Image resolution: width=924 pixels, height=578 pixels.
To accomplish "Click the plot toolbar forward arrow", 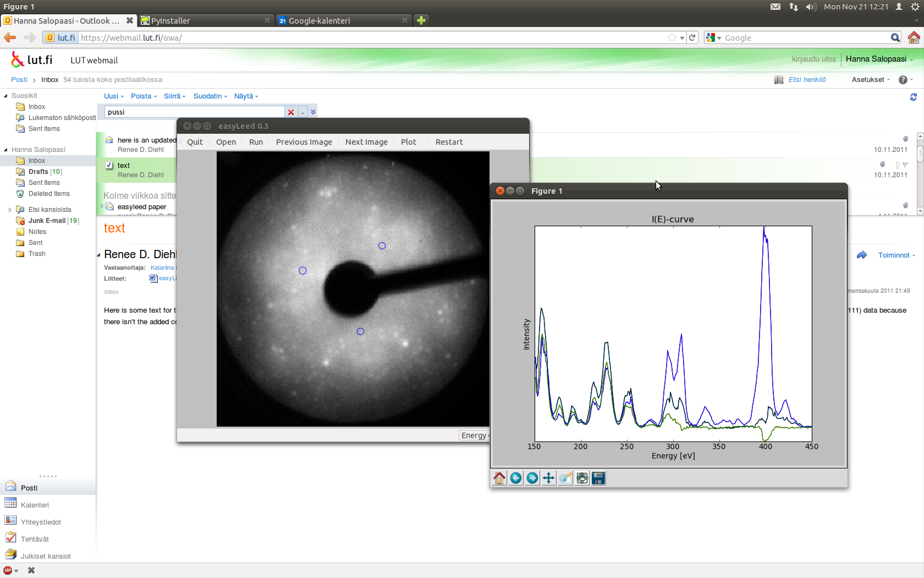I will [532, 478].
